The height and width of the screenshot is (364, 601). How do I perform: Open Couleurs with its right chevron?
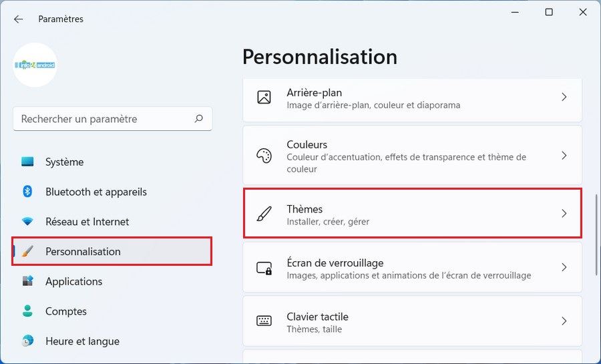(564, 156)
